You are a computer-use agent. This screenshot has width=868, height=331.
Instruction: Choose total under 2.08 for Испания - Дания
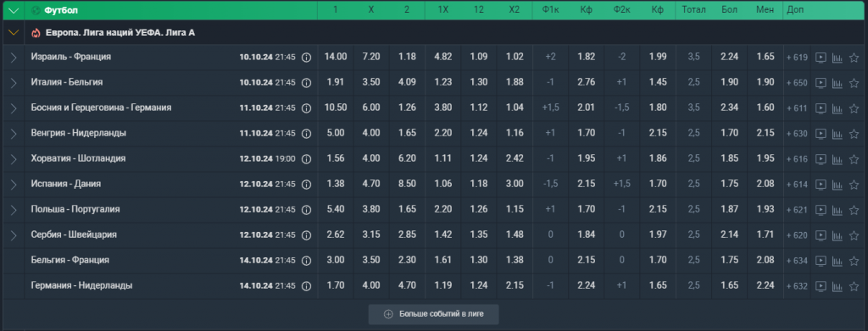point(765,184)
